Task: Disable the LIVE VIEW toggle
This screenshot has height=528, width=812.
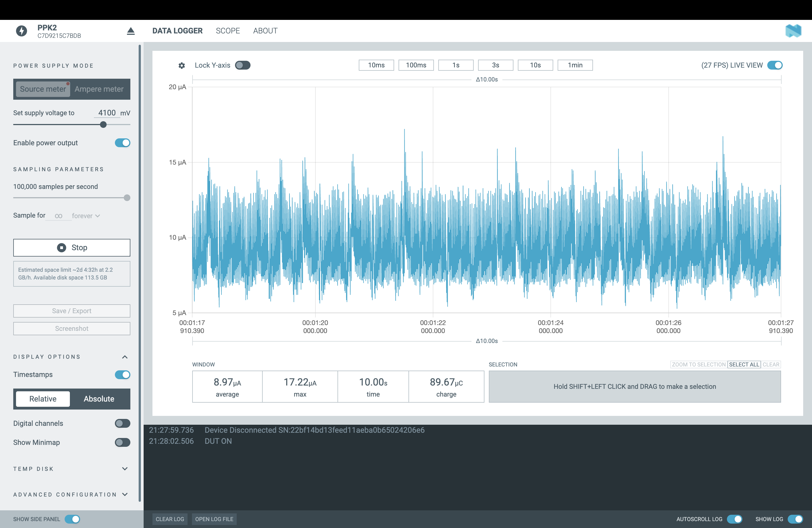Action: pos(774,65)
